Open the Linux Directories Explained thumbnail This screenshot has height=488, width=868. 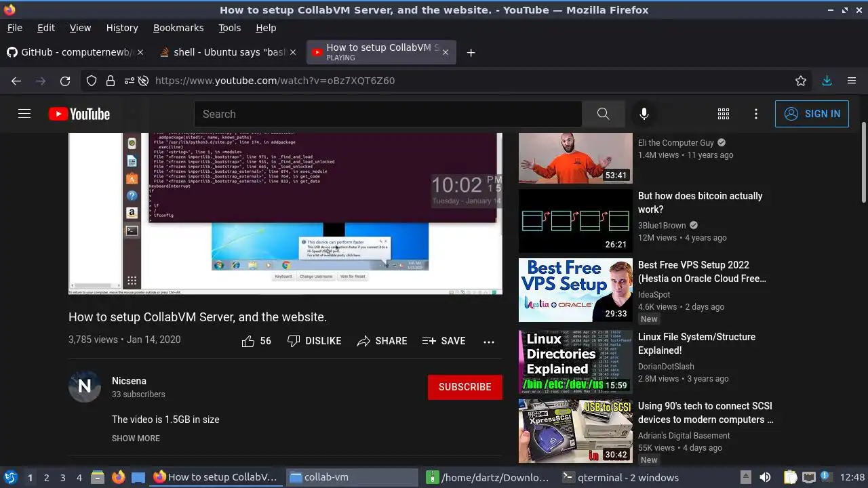pos(575,362)
